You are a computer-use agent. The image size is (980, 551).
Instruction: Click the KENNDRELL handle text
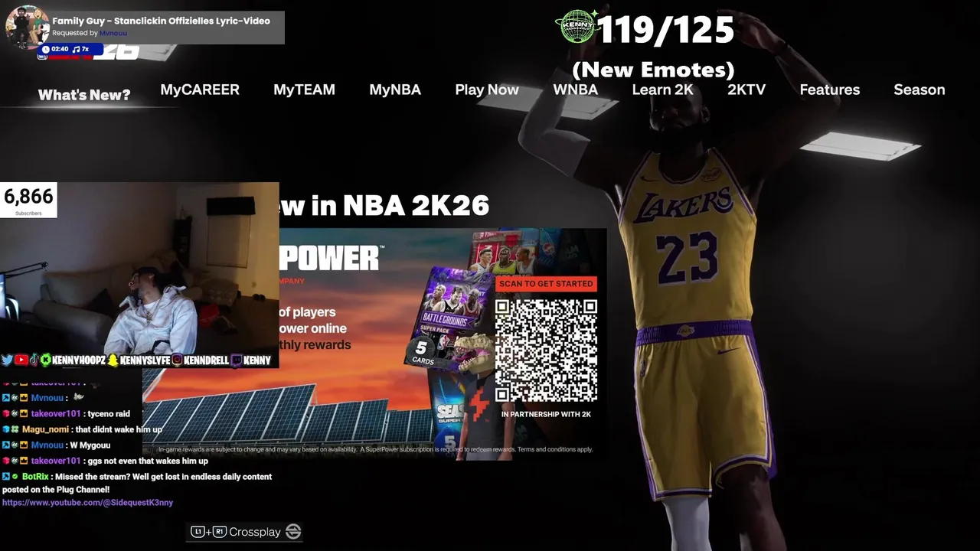207,360
